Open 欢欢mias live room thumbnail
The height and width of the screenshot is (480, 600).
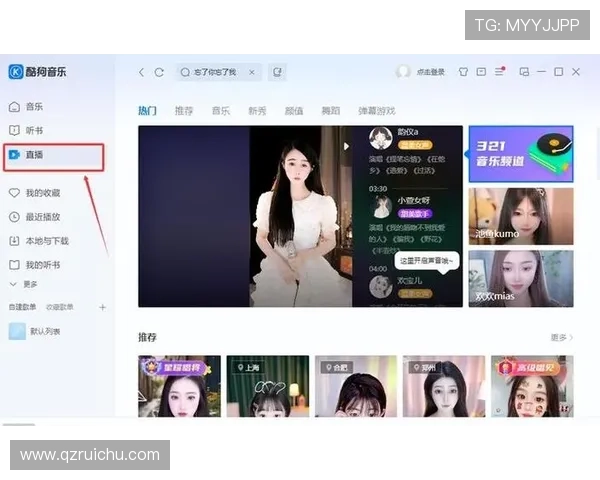tap(521, 279)
